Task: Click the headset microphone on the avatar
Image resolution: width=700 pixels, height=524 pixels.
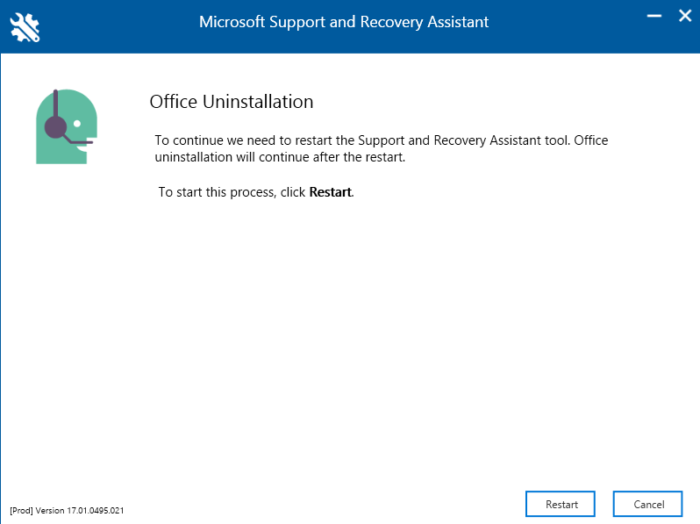Action: click(84, 142)
